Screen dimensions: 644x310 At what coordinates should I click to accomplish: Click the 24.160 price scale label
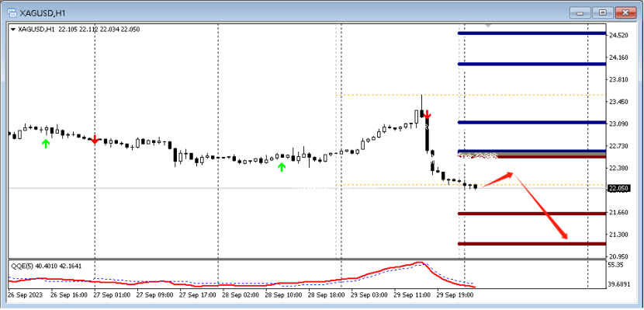point(618,57)
